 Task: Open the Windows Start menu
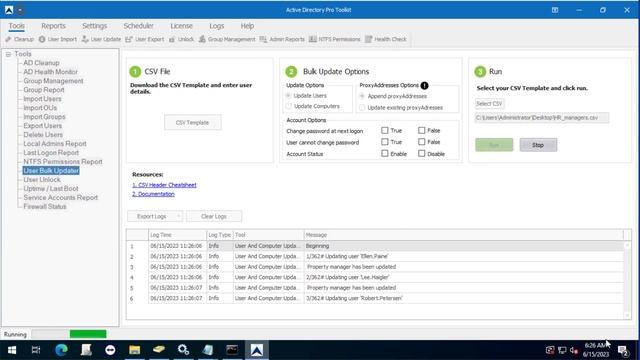pos(12,350)
